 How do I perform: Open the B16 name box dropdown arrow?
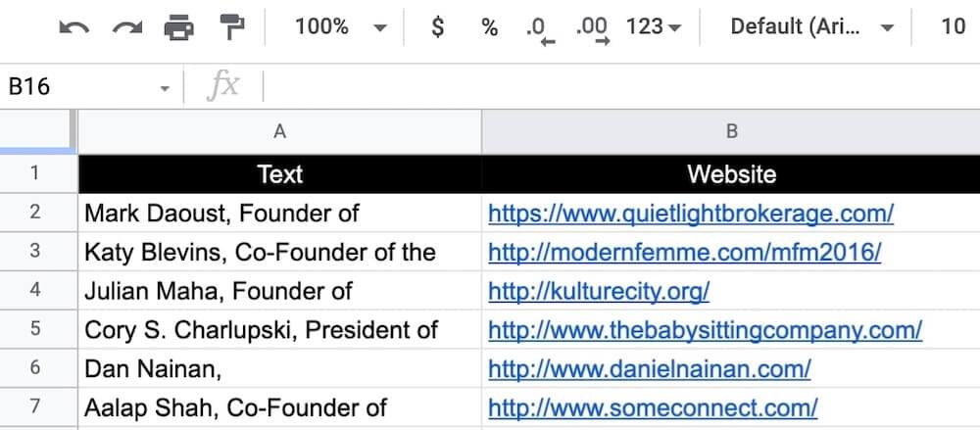pyautogui.click(x=165, y=87)
